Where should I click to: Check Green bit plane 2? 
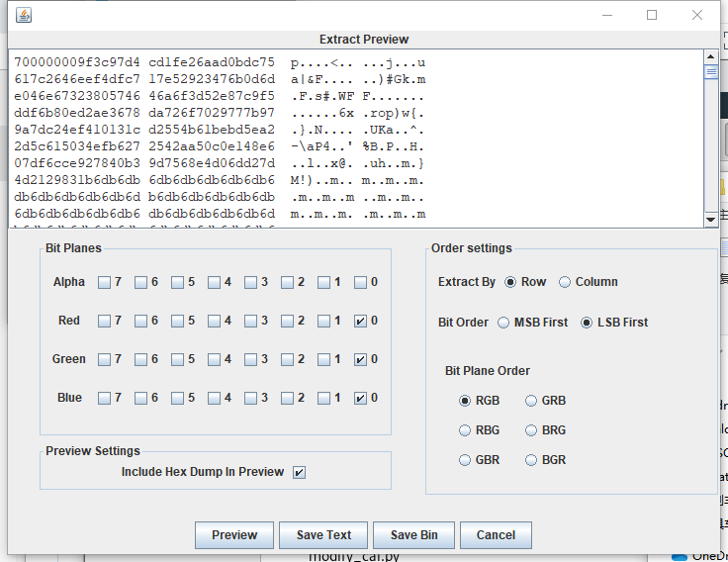coord(288,359)
